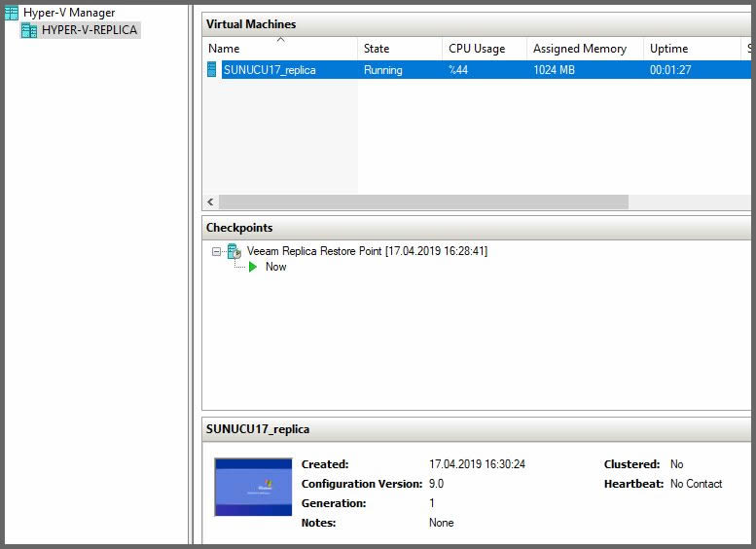The image size is (756, 549).
Task: Click the Assigned Memory column header
Action: click(583, 49)
